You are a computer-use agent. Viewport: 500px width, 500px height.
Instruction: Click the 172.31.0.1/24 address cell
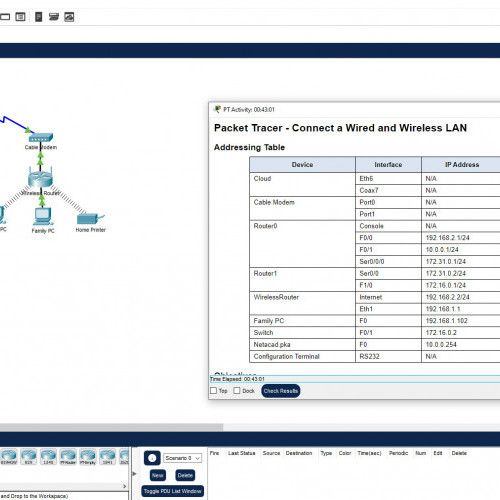[x=461, y=261]
